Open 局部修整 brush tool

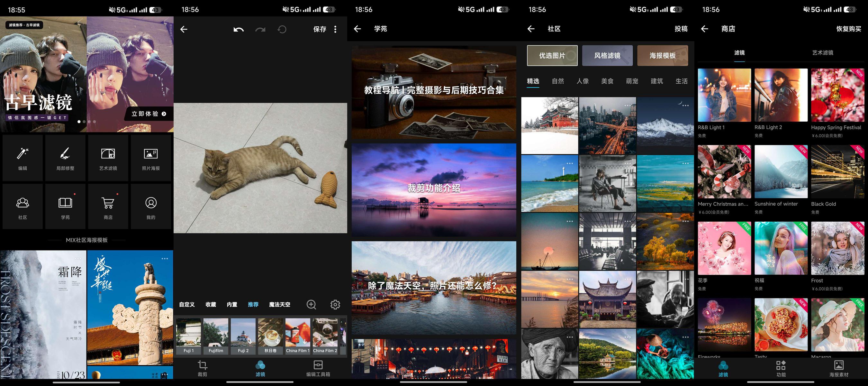point(65,158)
